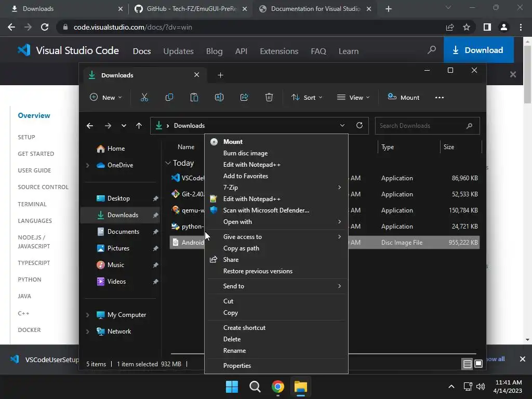
Task: Click the Cut scissors icon in Explorer toolbar
Action: [144, 97]
